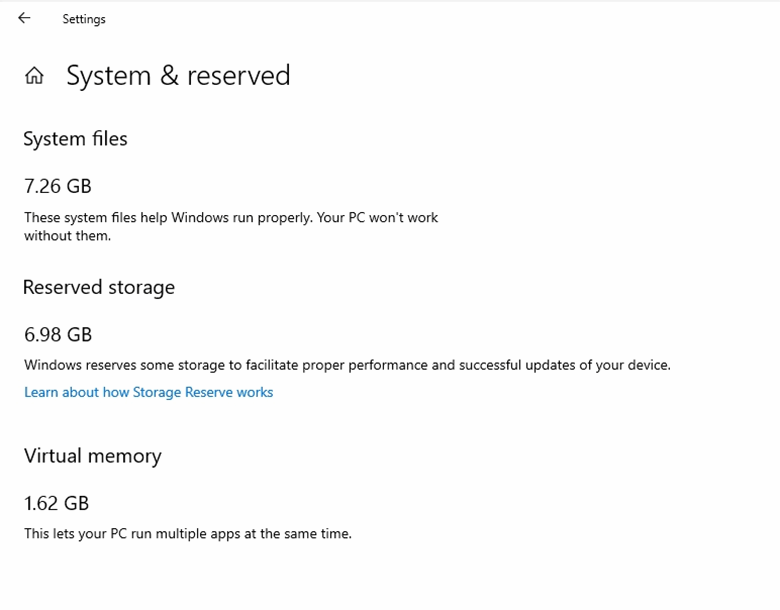Click the System & reserved page heading
780x610 pixels.
pos(178,76)
